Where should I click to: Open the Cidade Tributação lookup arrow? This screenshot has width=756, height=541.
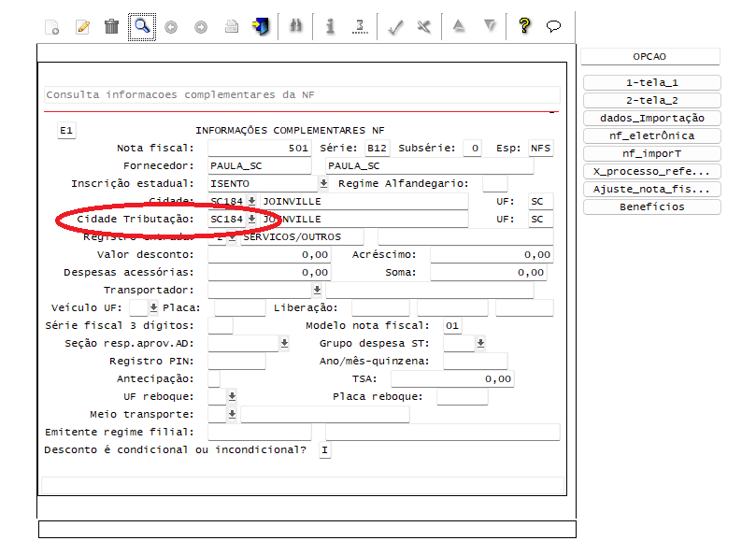251,219
